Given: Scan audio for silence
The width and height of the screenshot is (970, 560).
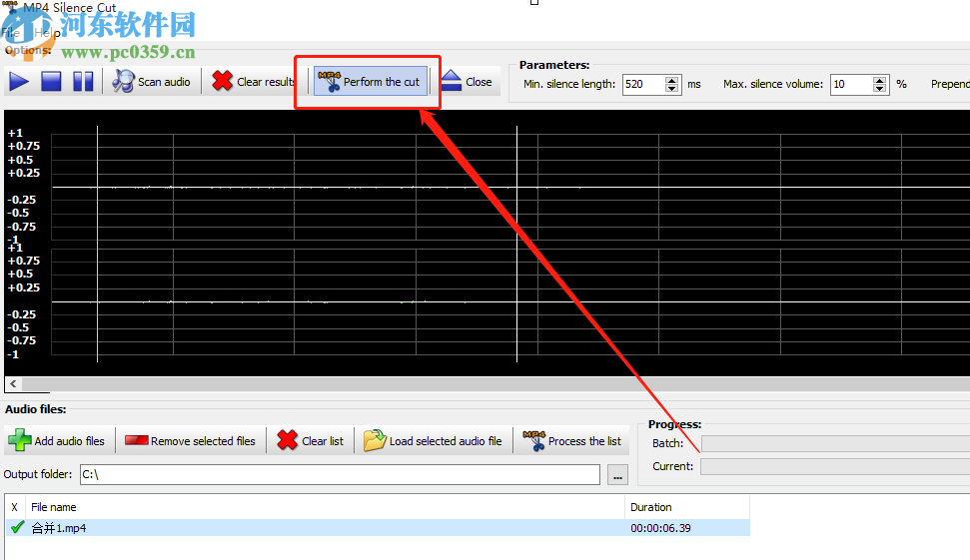Looking at the screenshot, I should (152, 82).
